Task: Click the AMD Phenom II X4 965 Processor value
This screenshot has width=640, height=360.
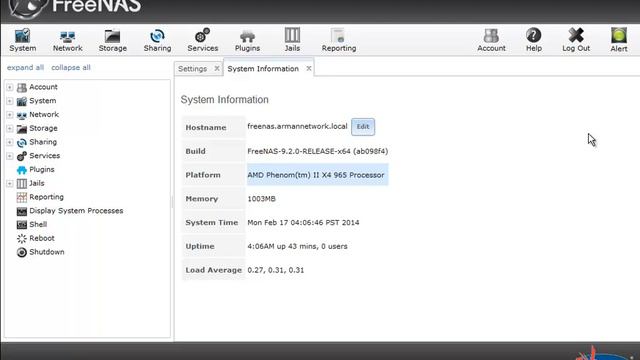Action: click(x=316, y=175)
